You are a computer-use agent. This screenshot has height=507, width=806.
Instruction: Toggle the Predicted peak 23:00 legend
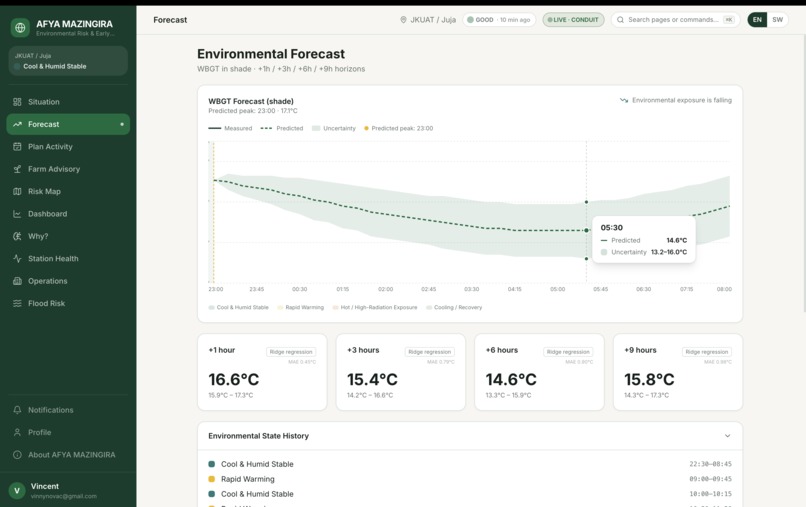pyautogui.click(x=398, y=128)
